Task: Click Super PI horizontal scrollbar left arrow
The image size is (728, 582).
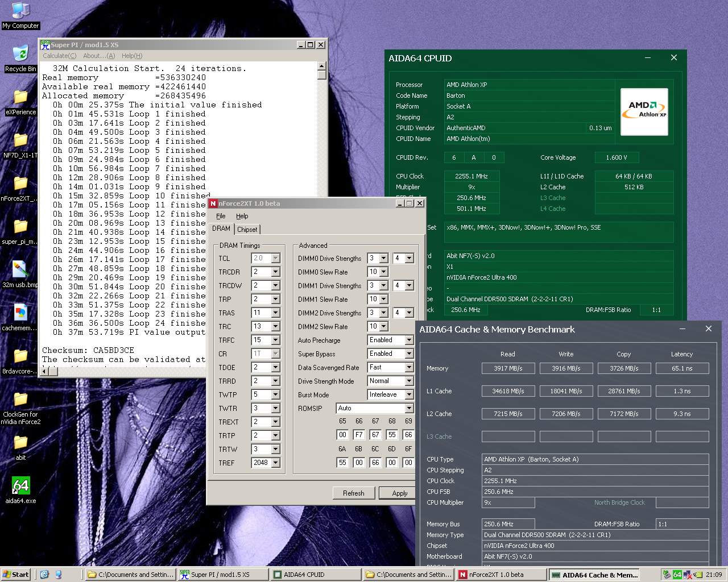Action: pos(45,371)
